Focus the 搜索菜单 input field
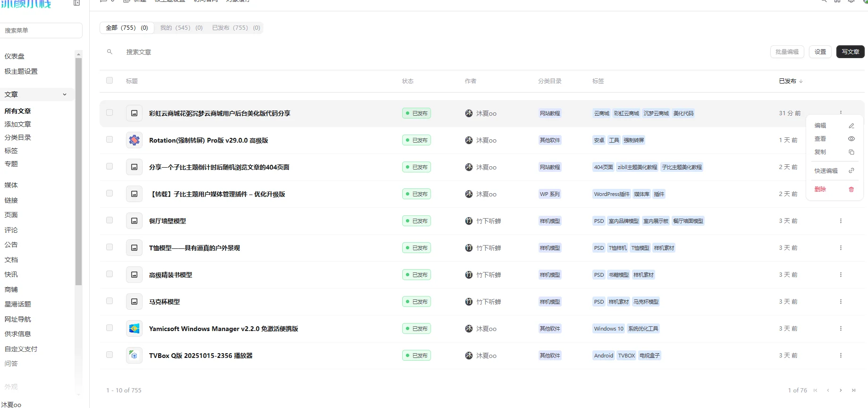The image size is (868, 408). click(42, 30)
